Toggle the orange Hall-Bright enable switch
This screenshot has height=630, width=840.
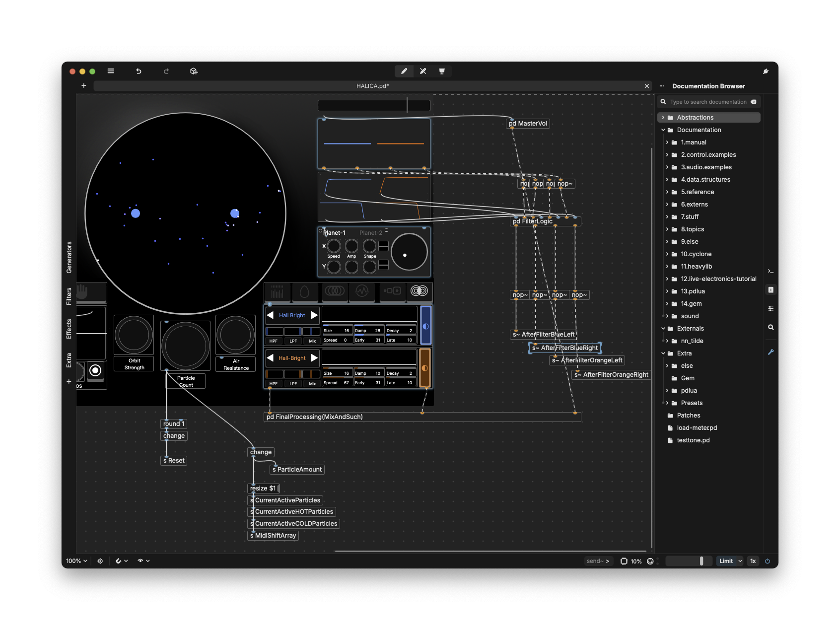point(425,368)
